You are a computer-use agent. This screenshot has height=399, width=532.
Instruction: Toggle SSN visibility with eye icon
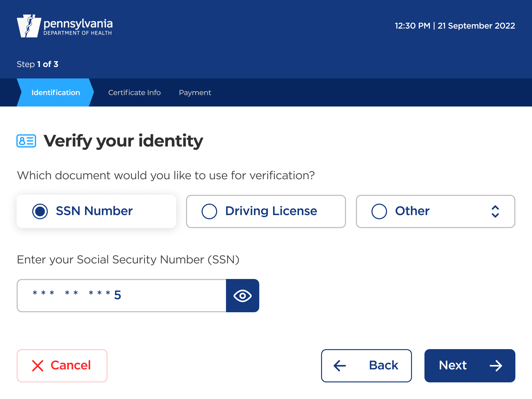(x=242, y=296)
